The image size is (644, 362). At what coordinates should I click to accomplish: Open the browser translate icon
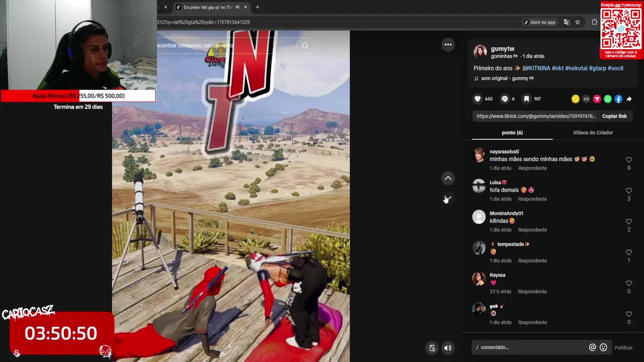click(567, 22)
